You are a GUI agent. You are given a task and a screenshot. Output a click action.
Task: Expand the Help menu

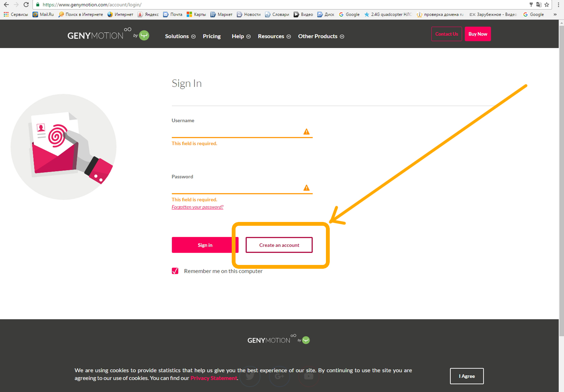(x=241, y=36)
